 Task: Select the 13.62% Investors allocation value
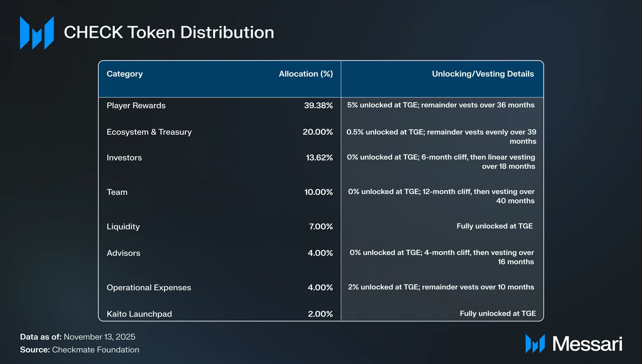319,158
